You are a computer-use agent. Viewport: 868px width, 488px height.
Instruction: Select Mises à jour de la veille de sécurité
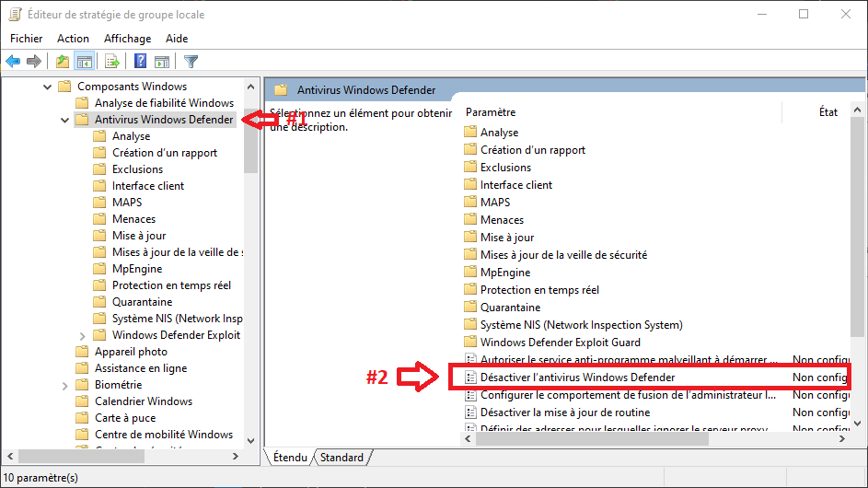(563, 255)
